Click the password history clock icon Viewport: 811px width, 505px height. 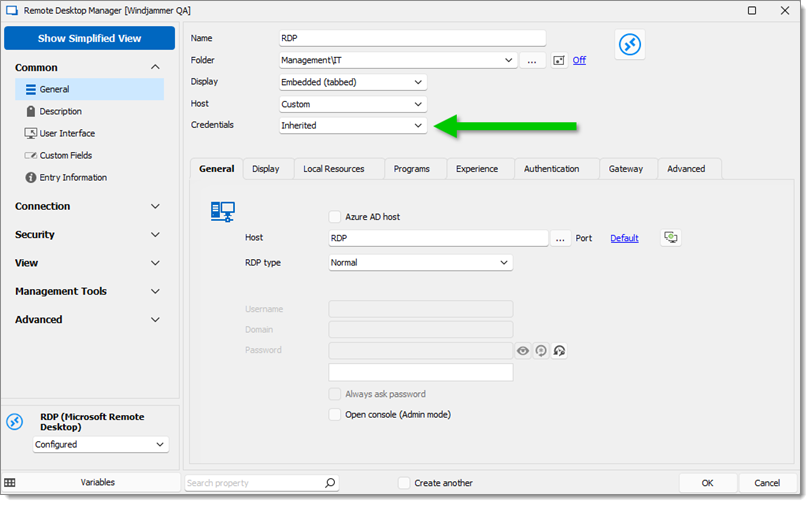(541, 351)
